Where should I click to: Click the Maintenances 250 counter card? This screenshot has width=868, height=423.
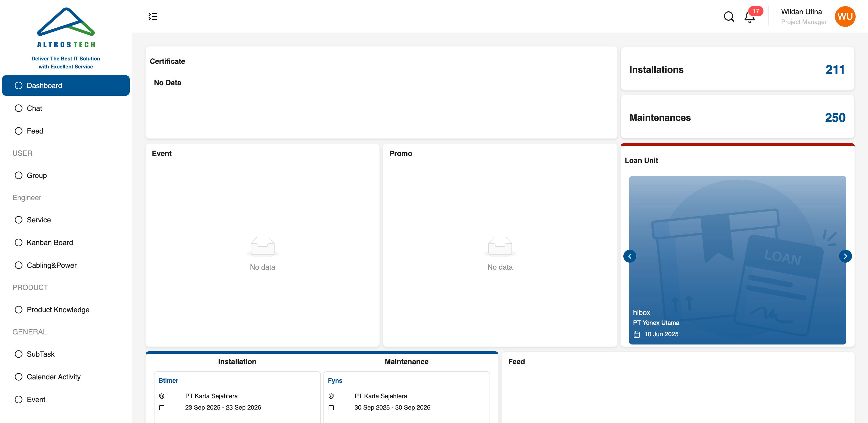[x=737, y=117]
